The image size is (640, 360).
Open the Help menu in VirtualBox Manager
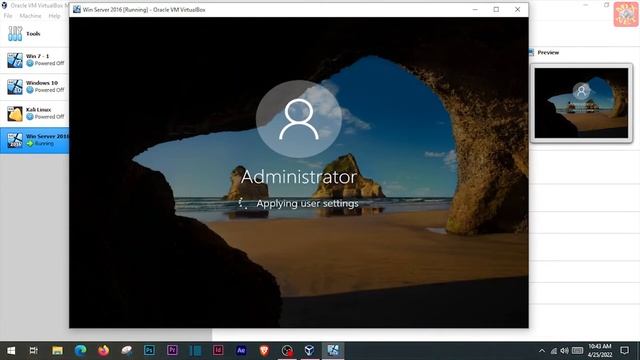[x=54, y=16]
